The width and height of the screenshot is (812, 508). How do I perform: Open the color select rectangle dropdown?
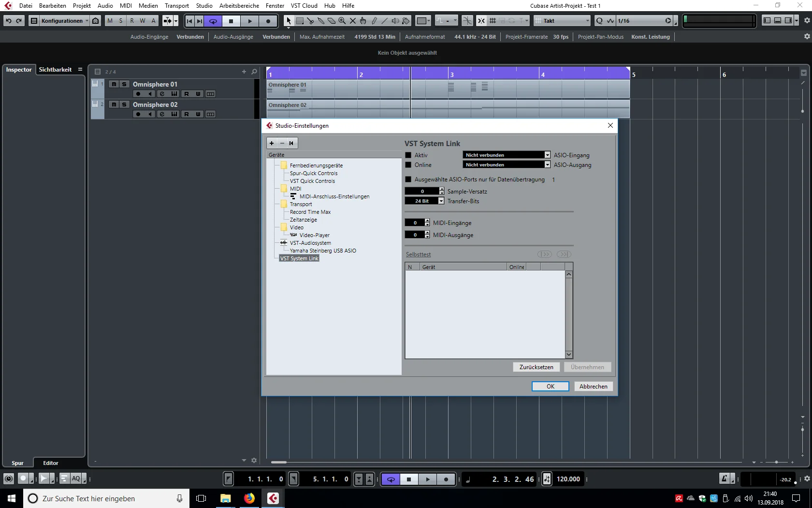[x=423, y=21]
